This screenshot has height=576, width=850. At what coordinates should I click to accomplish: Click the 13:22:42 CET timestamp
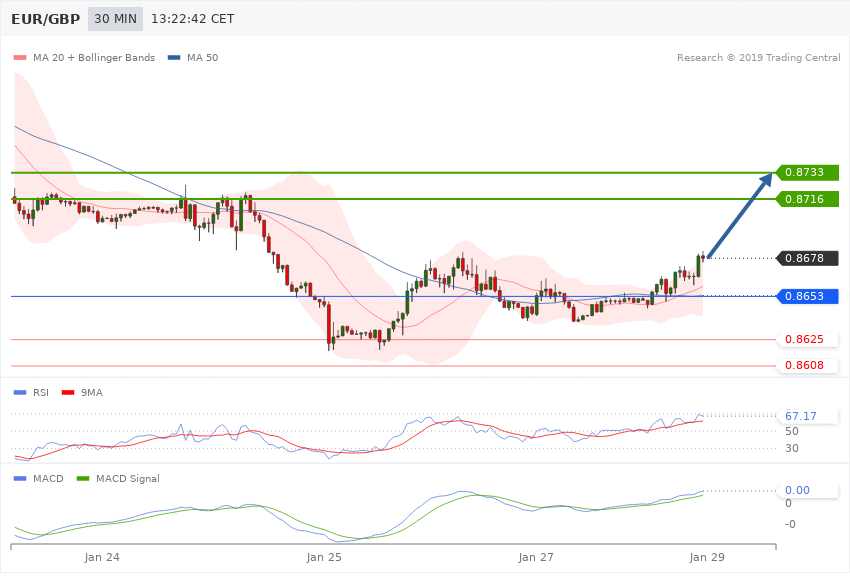(192, 19)
